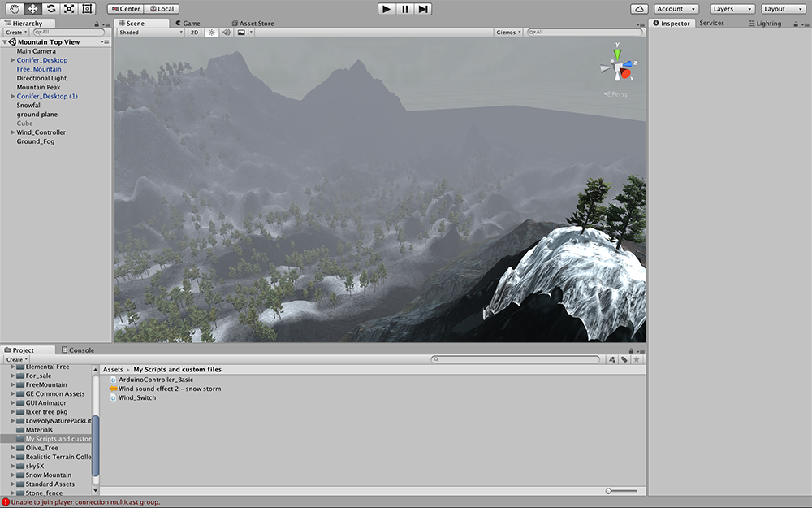Click the Hierarchy search field
The image size is (812, 508).
click(69, 33)
